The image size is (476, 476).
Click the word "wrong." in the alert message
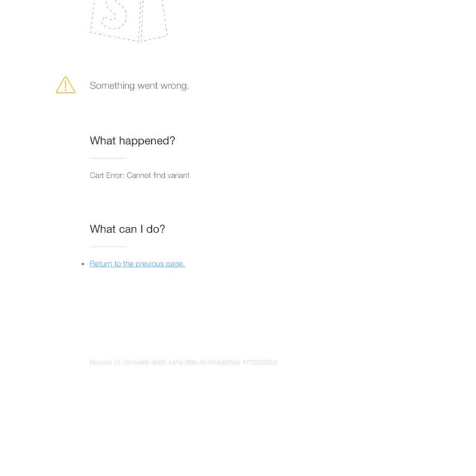click(x=175, y=86)
